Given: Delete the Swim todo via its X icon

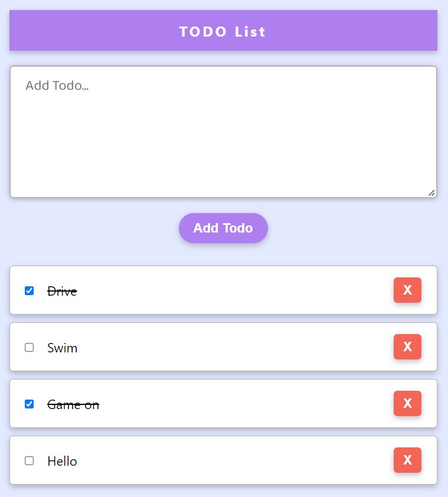Looking at the screenshot, I should [x=407, y=347].
